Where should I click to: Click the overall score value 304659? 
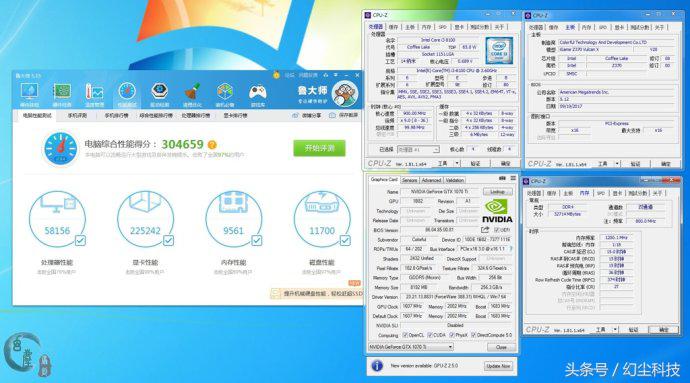pos(183,144)
